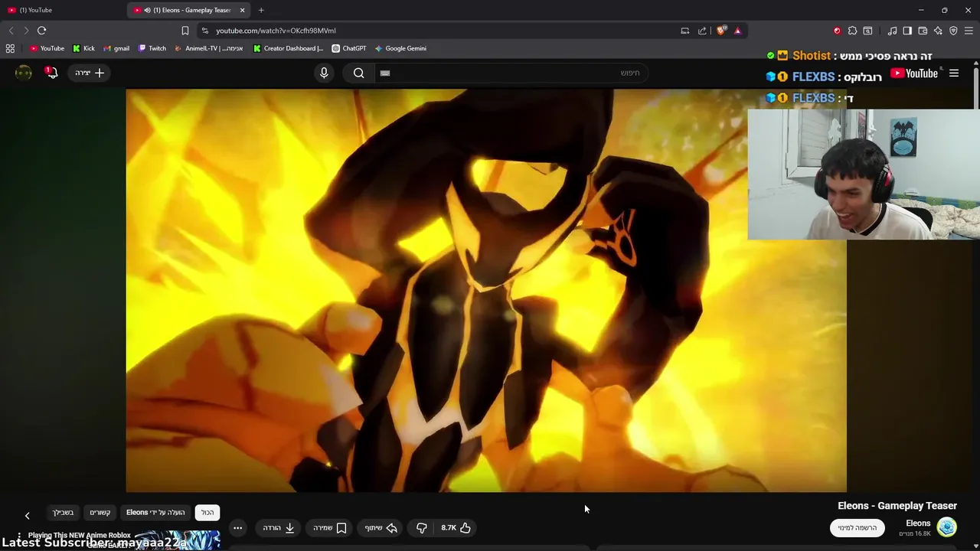The width and height of the screenshot is (980, 551).
Task: Go to YouTube home via logo
Action: [914, 73]
